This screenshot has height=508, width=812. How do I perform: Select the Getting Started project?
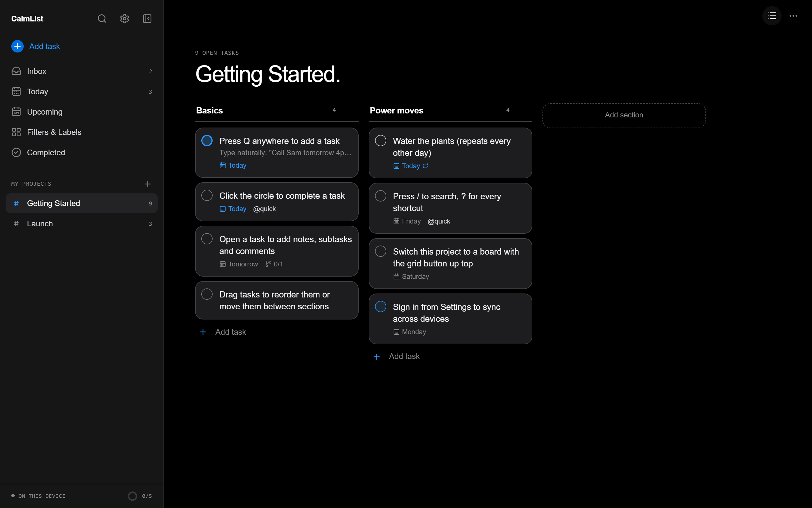pos(81,203)
